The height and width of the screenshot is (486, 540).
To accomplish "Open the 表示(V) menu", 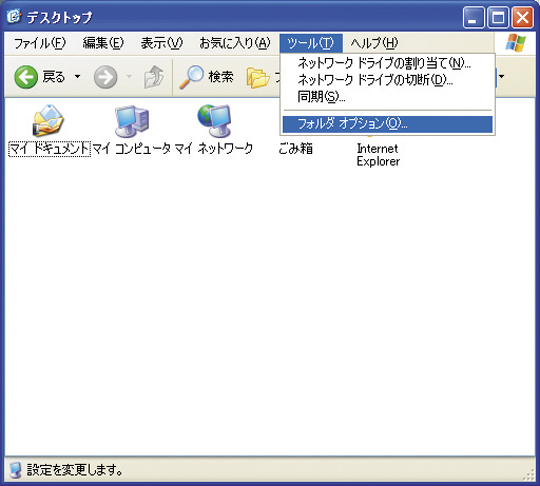I will [162, 43].
